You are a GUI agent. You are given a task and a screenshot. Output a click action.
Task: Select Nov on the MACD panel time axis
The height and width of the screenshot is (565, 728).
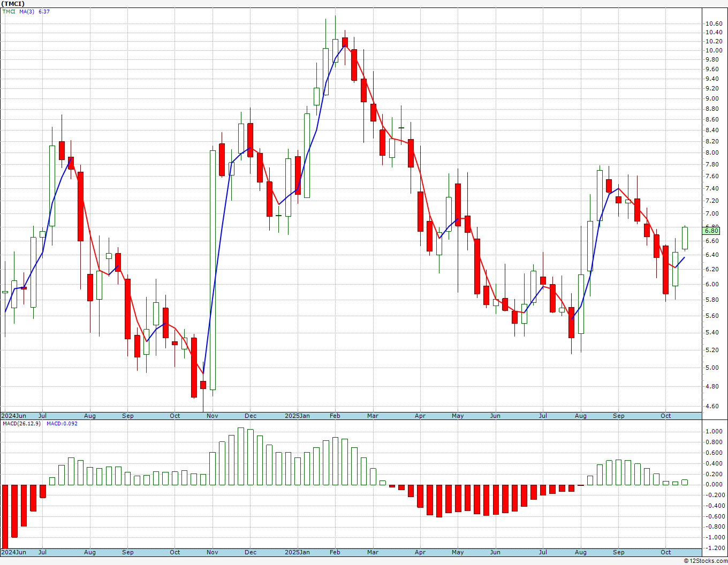tap(213, 552)
